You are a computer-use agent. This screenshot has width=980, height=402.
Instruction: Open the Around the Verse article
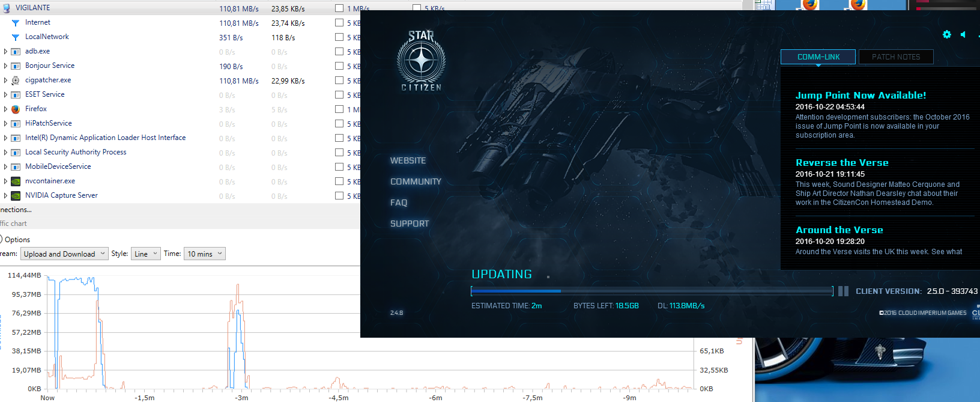point(839,230)
